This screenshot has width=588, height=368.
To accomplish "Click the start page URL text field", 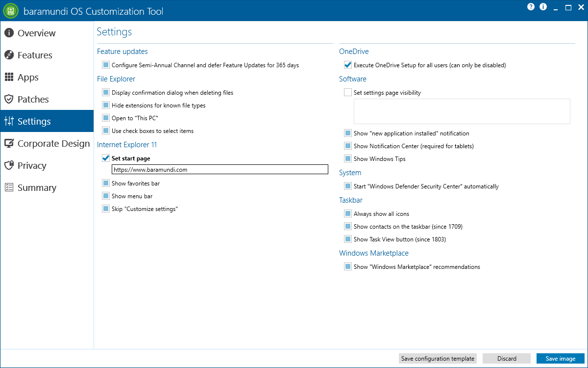I will point(220,170).
